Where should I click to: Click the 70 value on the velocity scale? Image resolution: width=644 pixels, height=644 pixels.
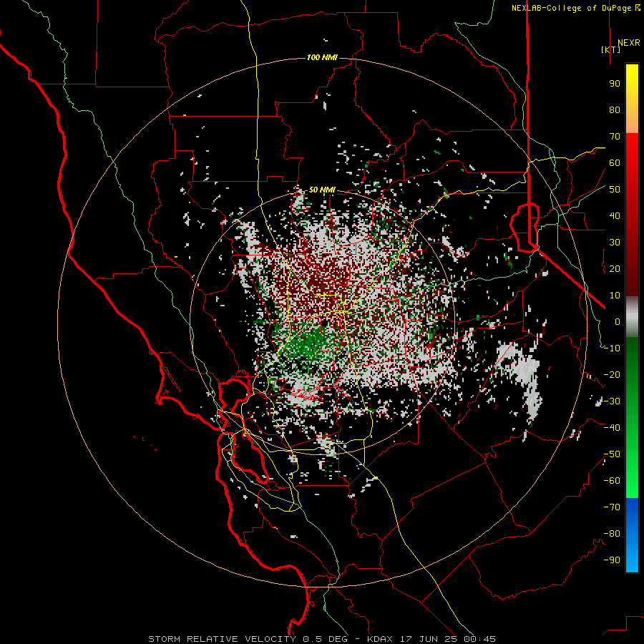pos(615,137)
